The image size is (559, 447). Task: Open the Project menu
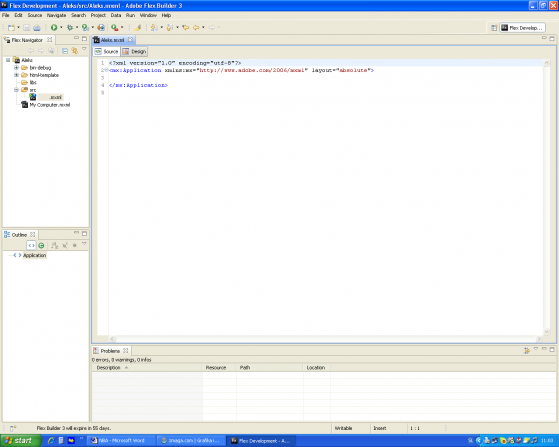coord(98,15)
